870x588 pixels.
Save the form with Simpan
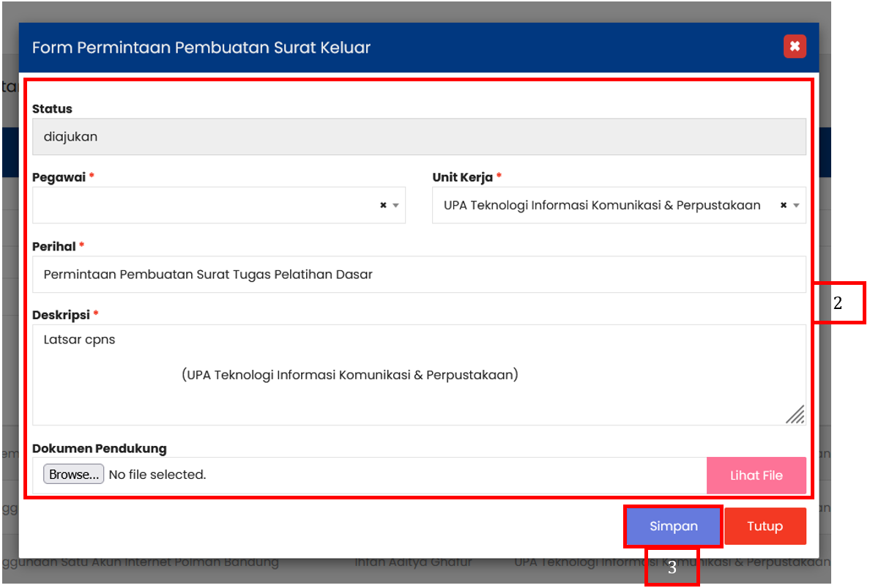point(673,526)
